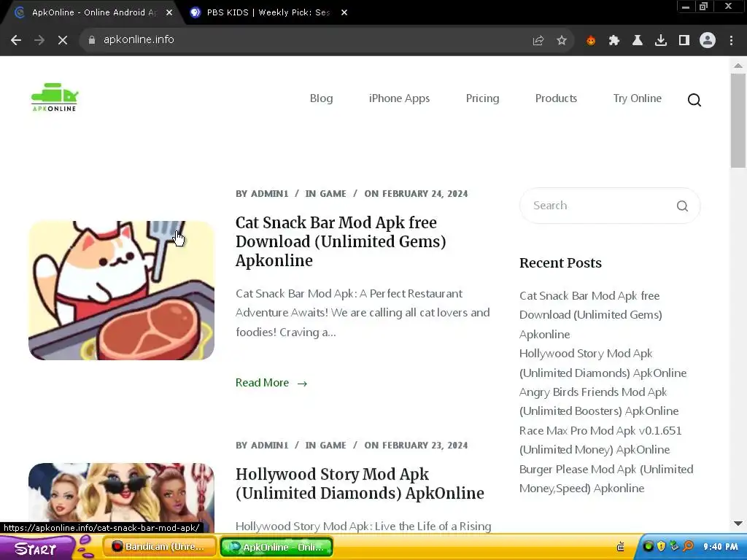The width and height of the screenshot is (747, 560).
Task: Open the Hollywood Story Mod Apk post title
Action: [x=360, y=483]
